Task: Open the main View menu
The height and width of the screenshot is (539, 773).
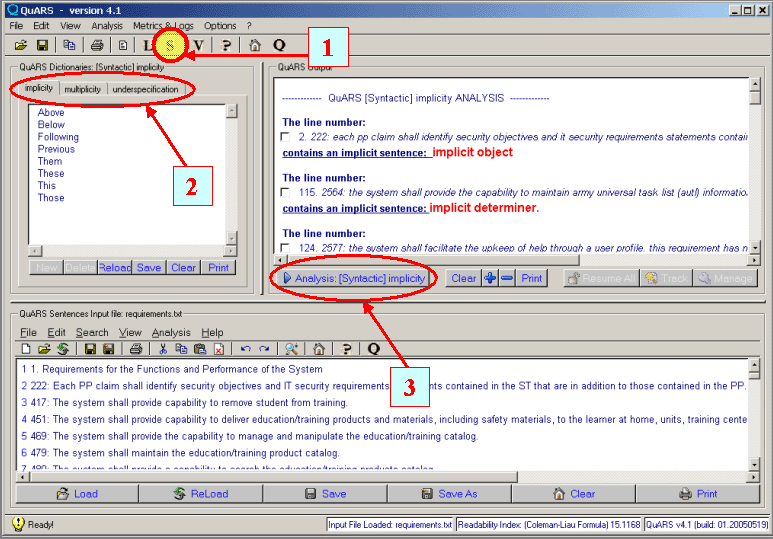Action: coord(70,26)
